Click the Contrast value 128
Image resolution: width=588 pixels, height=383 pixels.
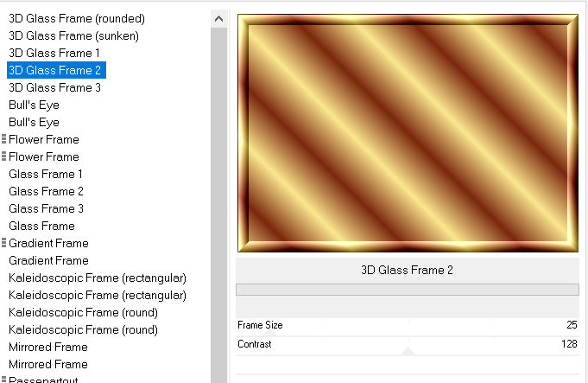568,344
